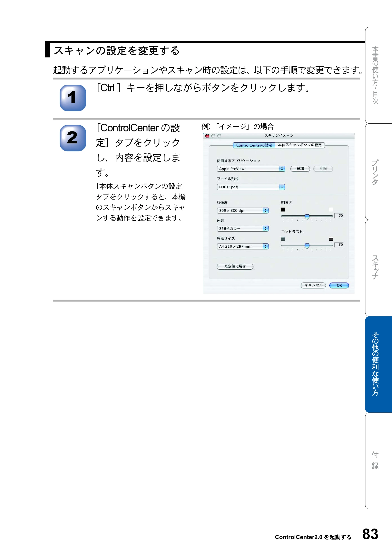Open the PDF (*.pdf) file format dropdown
This screenshot has width=392, height=556.
click(x=251, y=187)
